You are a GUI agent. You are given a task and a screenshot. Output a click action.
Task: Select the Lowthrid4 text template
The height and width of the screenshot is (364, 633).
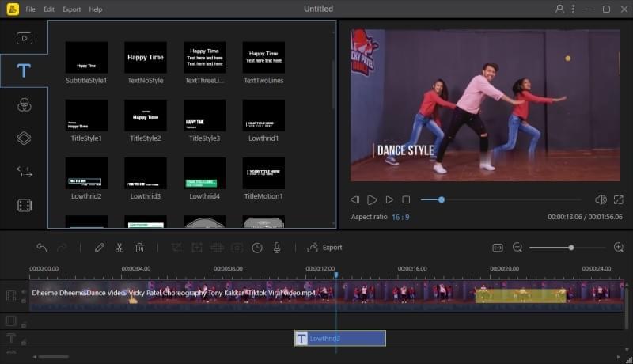[x=204, y=173]
